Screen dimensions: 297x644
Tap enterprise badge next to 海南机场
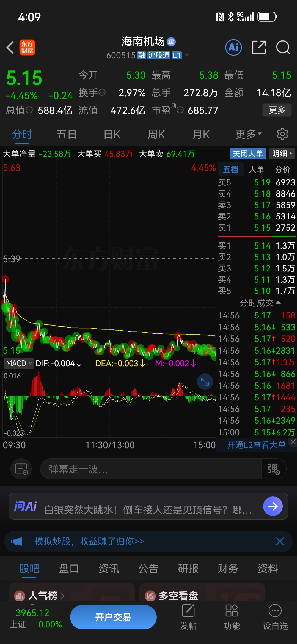(x=171, y=42)
